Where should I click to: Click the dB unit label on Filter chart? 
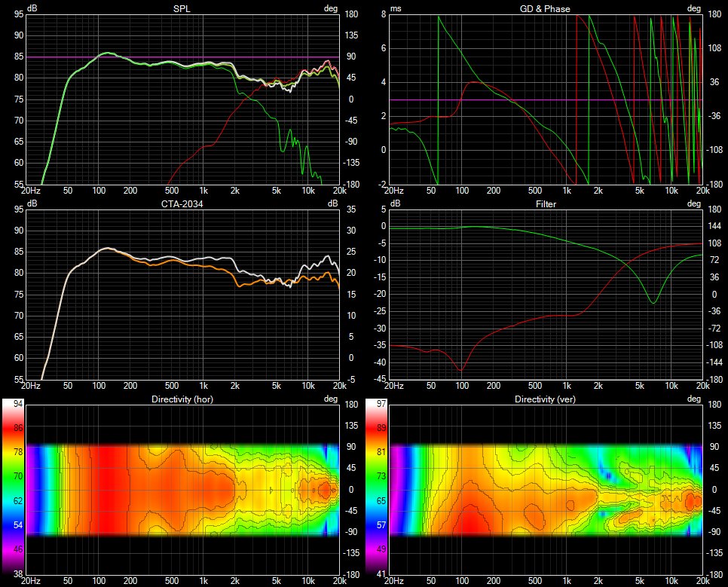(395, 203)
